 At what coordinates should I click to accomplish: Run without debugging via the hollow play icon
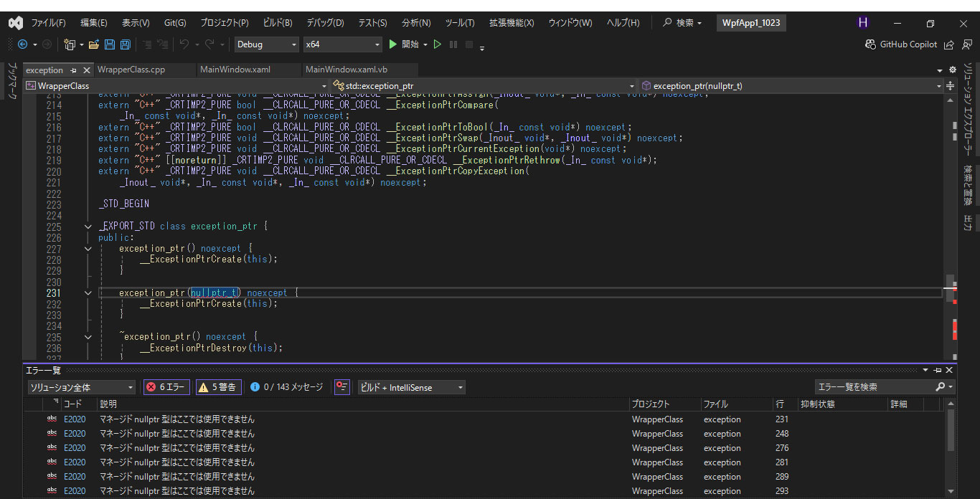click(x=438, y=44)
